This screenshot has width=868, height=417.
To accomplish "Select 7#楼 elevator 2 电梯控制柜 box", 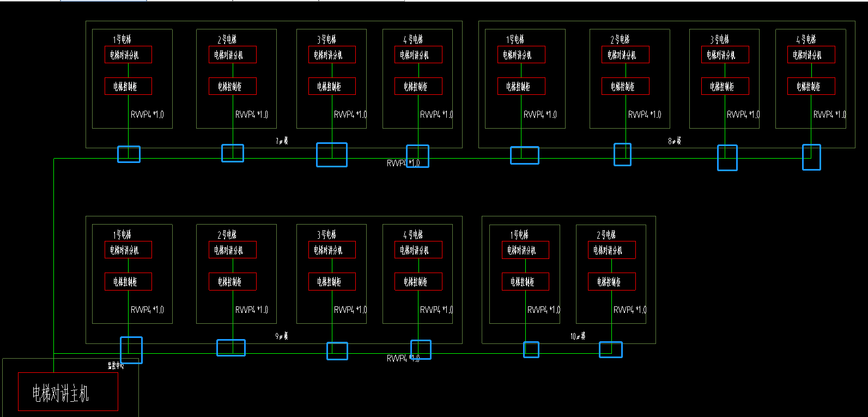I will pyautogui.click(x=233, y=86).
